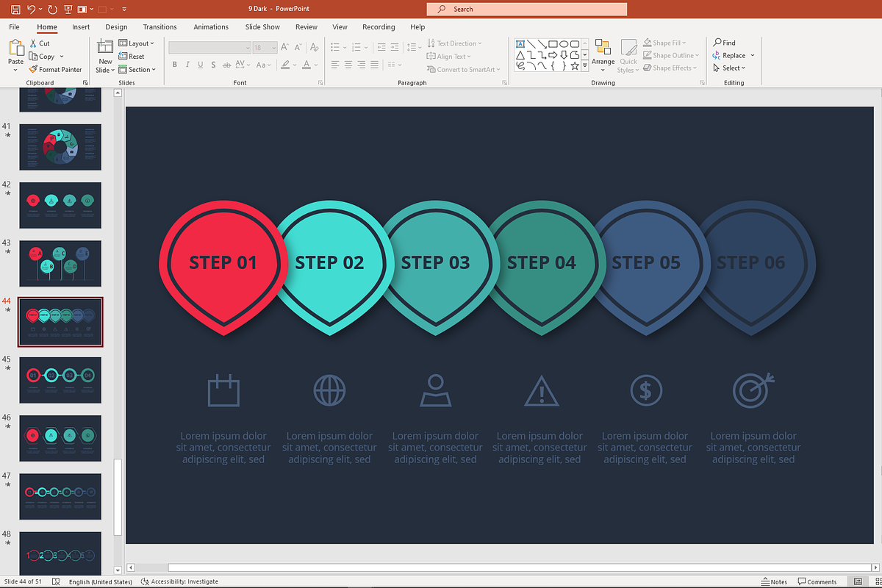This screenshot has height=588, width=882.
Task: Click Accessibility: Investigate in status bar
Action: [x=179, y=581]
